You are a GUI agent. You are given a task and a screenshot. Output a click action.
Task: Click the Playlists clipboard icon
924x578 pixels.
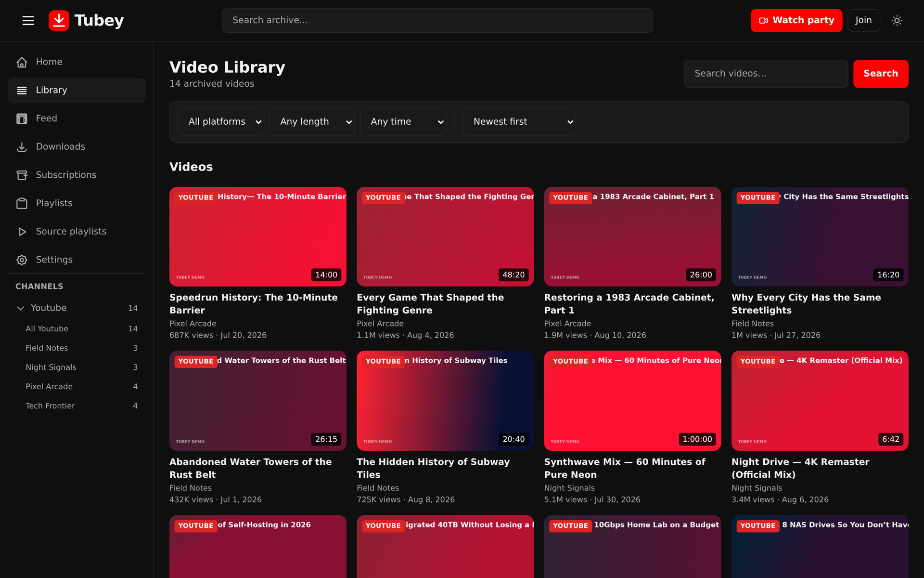(x=22, y=203)
